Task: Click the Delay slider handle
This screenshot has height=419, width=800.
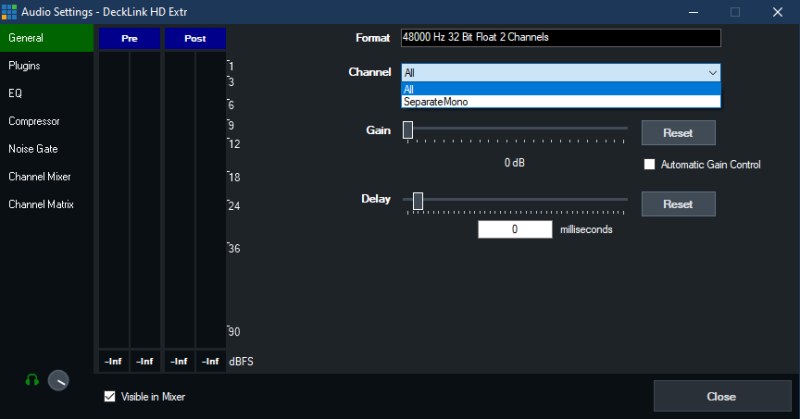Action: [418, 201]
